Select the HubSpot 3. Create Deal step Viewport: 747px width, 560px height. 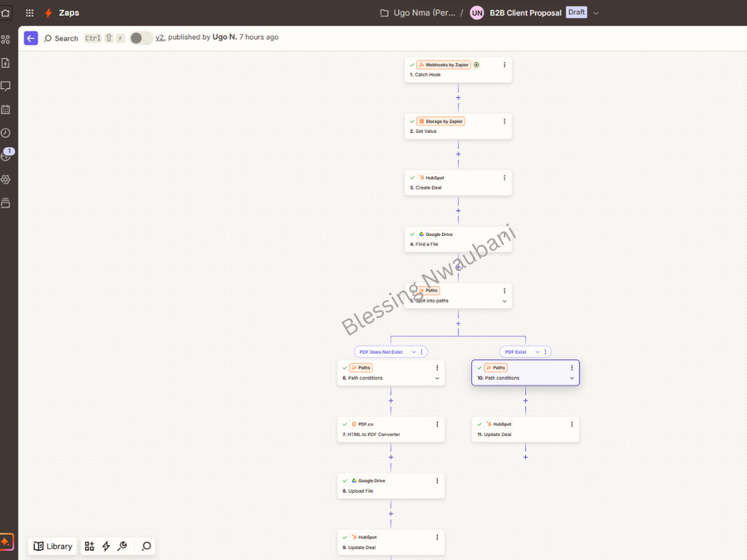459,183
